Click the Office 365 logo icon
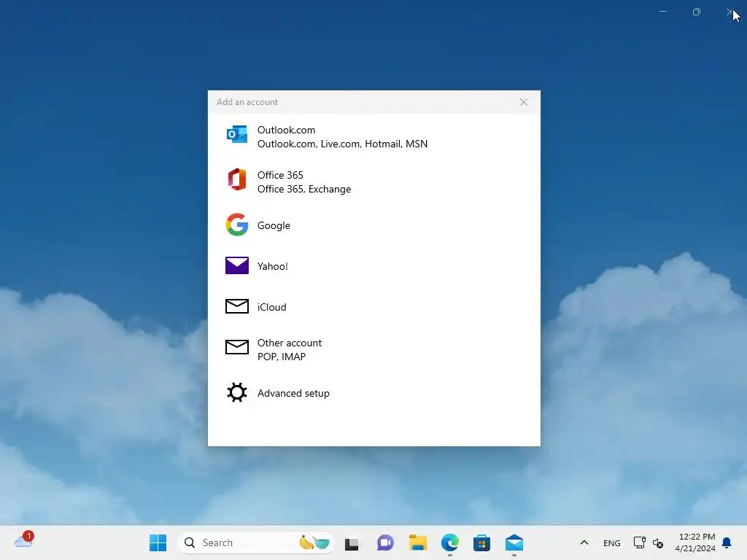Image resolution: width=747 pixels, height=560 pixels. [x=237, y=179]
